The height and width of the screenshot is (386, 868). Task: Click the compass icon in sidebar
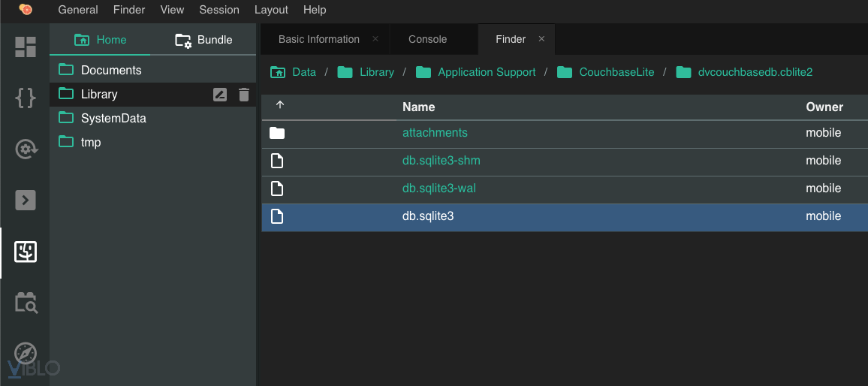(26, 353)
